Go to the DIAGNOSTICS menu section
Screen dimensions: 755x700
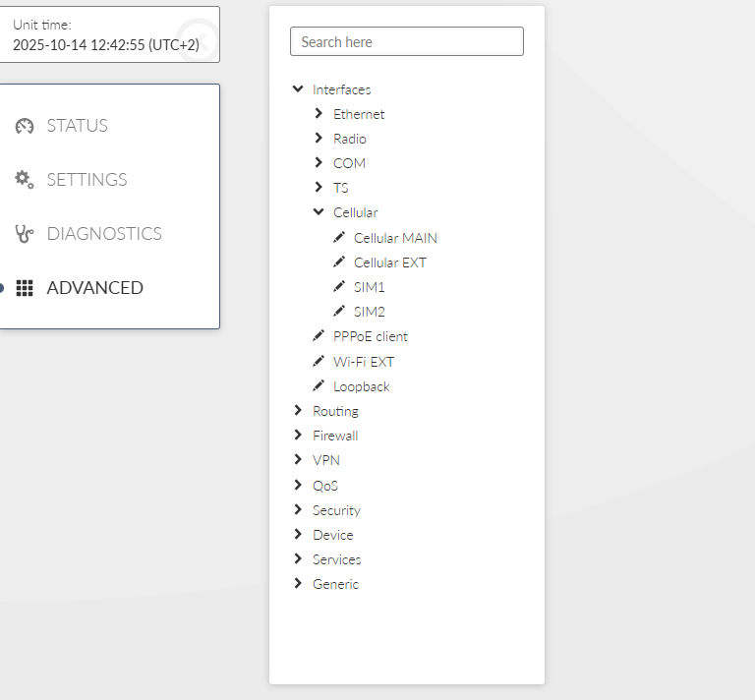[x=103, y=234]
